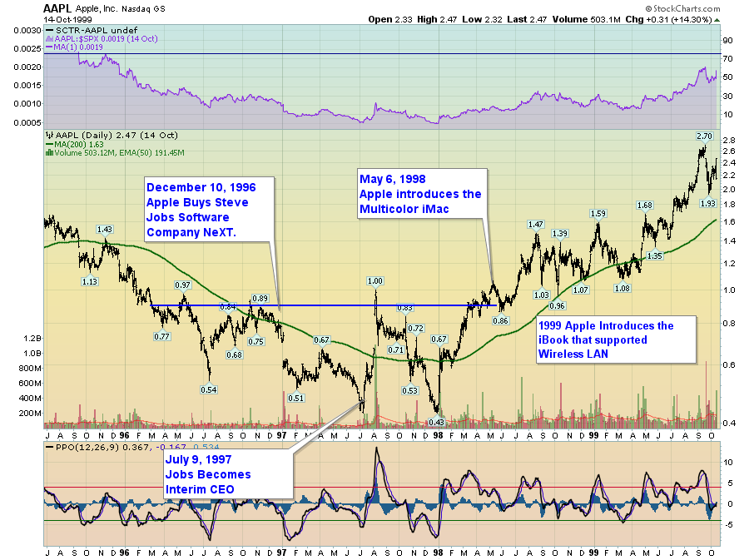Click the 1.03 price label

[541, 295]
